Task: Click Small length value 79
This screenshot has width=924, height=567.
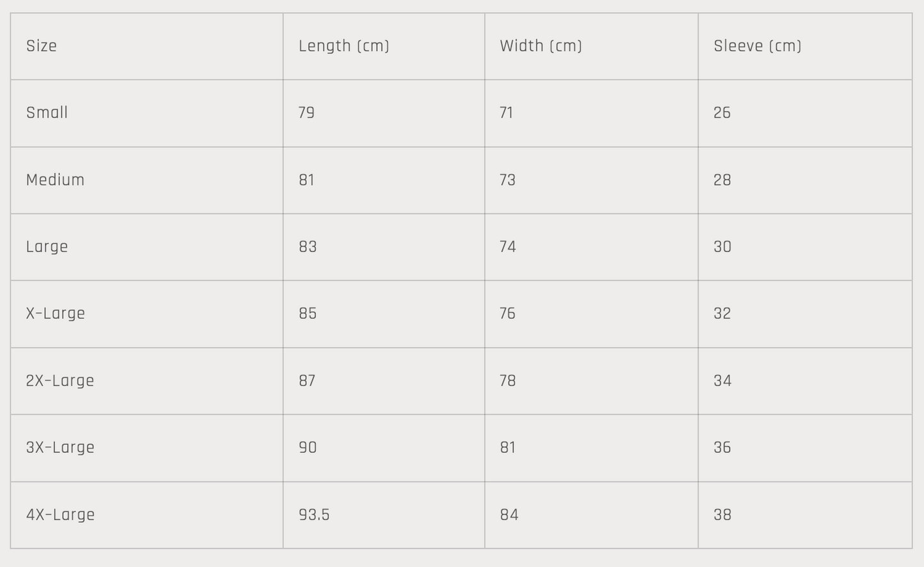Action: click(306, 113)
